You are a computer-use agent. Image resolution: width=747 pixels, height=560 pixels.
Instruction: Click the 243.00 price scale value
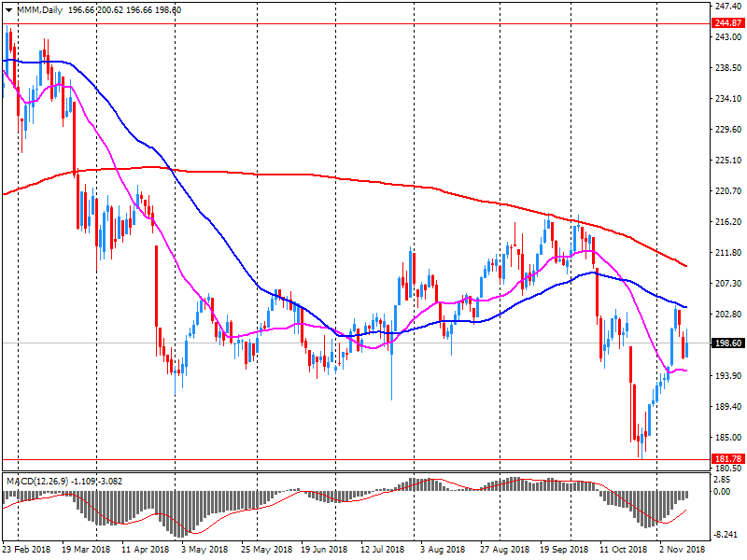point(728,36)
